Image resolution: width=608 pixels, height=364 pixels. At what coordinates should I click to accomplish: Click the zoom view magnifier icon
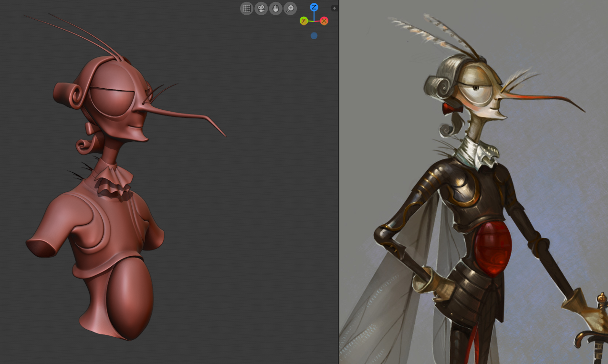coord(290,8)
